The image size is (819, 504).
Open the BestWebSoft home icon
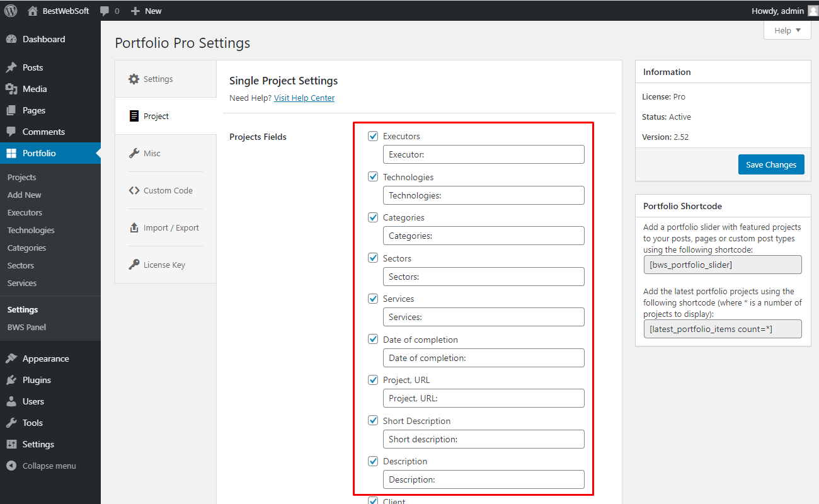click(33, 11)
